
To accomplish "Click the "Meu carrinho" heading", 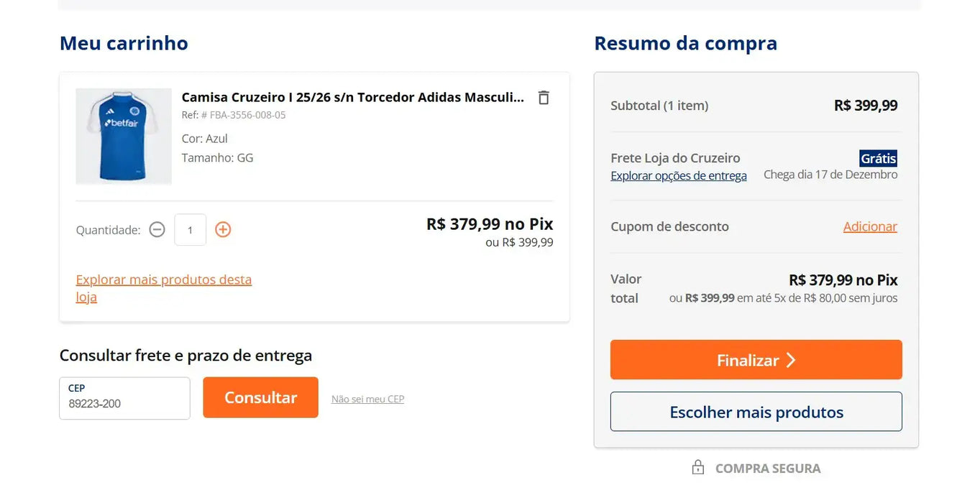I will [123, 43].
